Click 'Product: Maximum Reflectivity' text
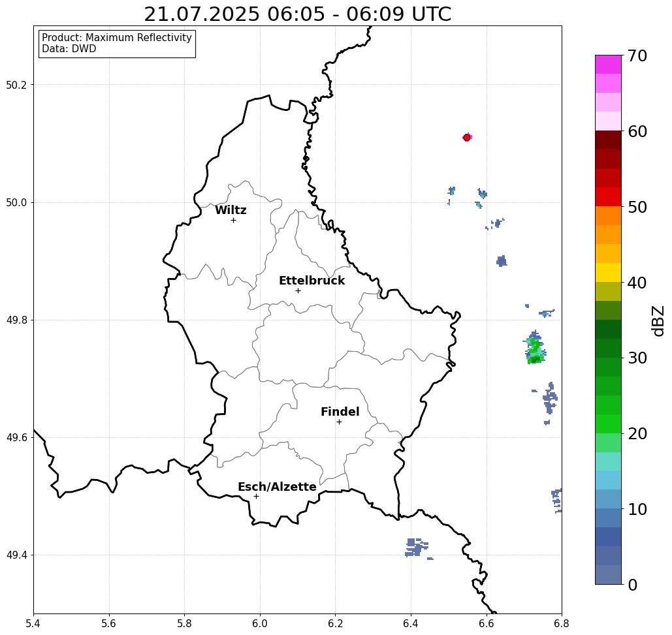The width and height of the screenshot is (672, 635). (116, 38)
